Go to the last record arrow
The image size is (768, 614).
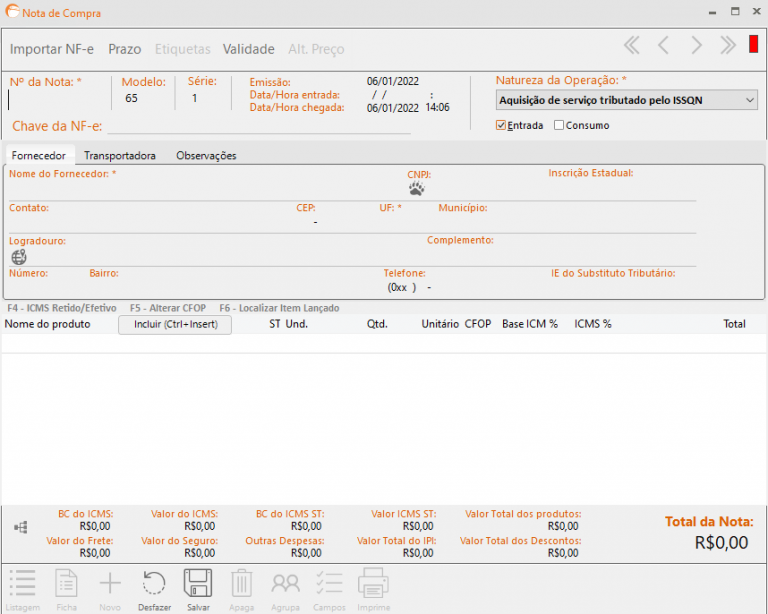pos(728,45)
